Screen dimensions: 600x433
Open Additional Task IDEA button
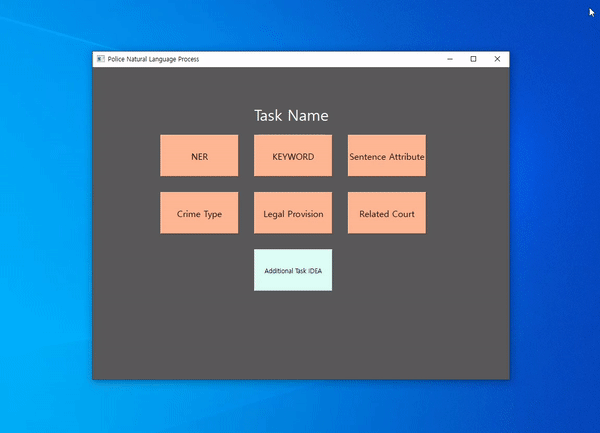pyautogui.click(x=293, y=270)
